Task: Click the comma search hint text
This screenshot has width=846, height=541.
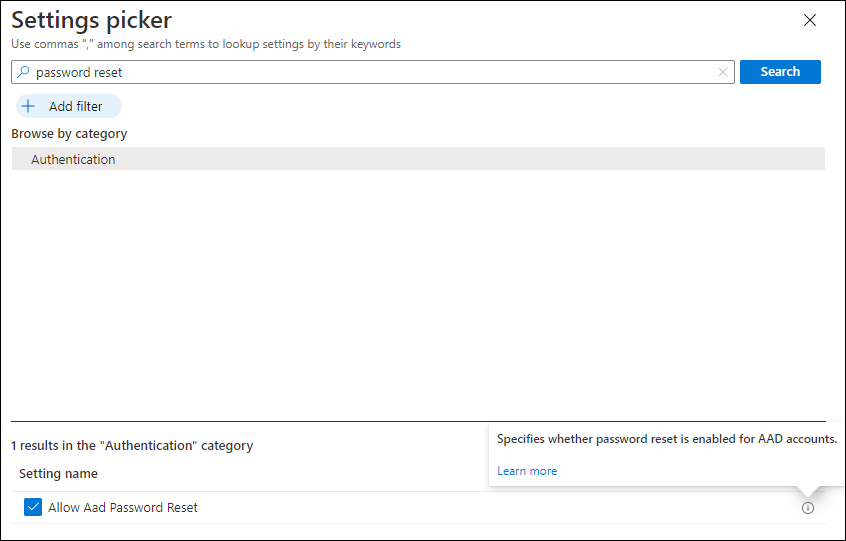Action: point(206,44)
